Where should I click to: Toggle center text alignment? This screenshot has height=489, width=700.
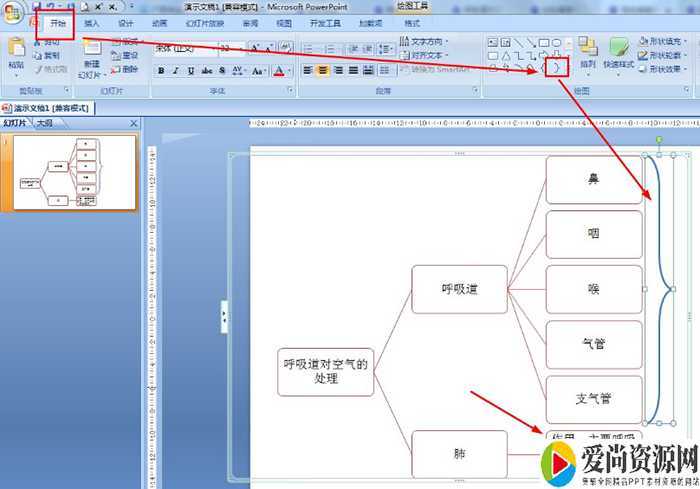(x=323, y=71)
